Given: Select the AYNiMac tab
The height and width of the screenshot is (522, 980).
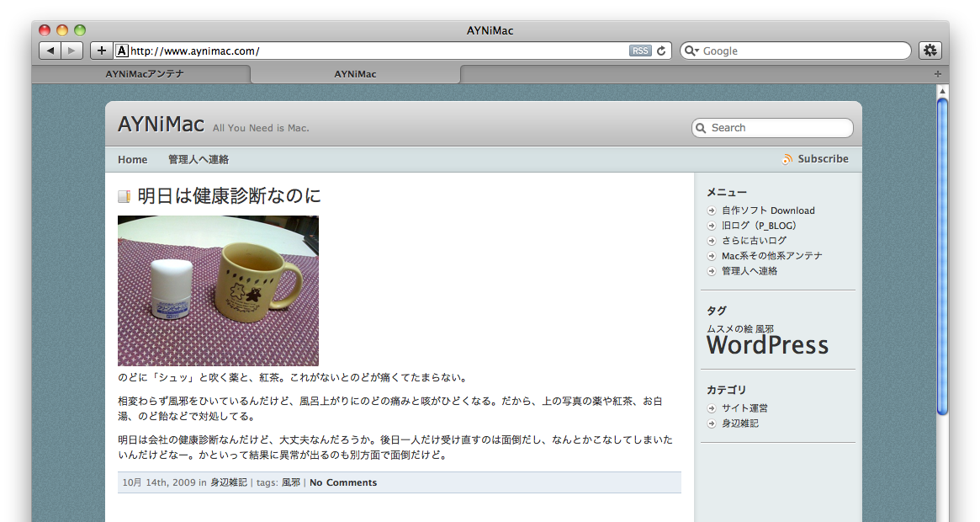Looking at the screenshot, I should pyautogui.click(x=355, y=74).
